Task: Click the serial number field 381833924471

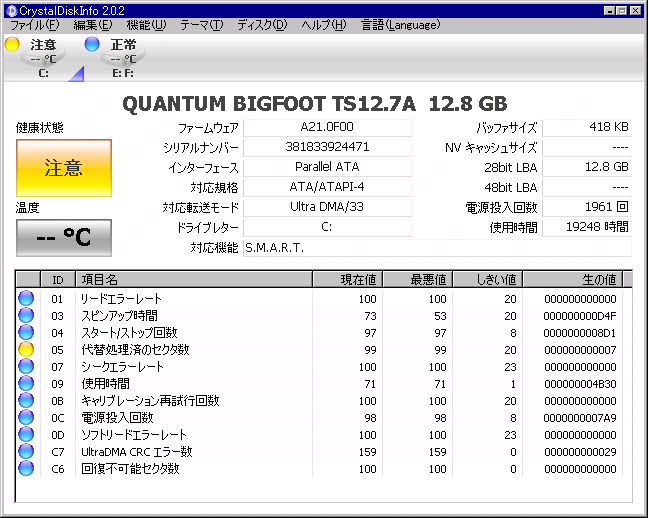Action: (328, 148)
